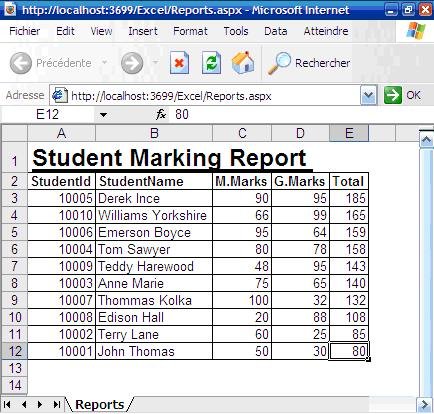
Task: Click the Stop page loading icon
Action: point(179,63)
